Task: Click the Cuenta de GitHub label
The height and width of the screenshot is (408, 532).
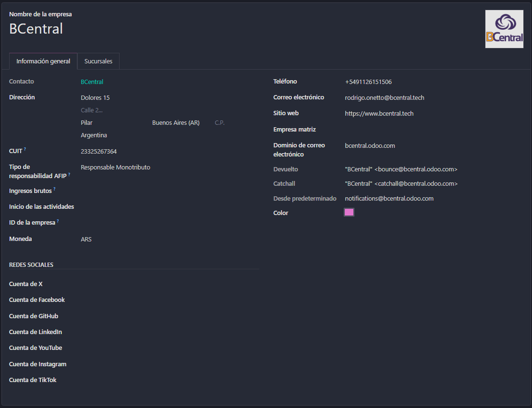Action: click(x=34, y=316)
